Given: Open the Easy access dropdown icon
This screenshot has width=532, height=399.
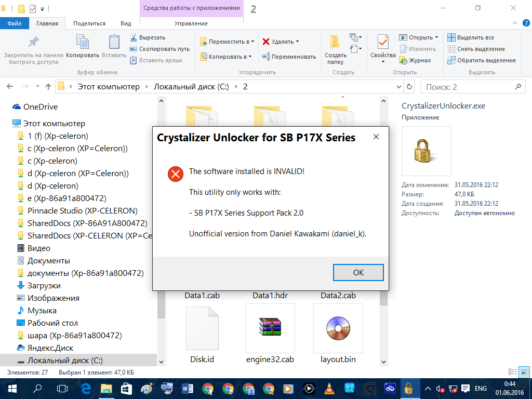Looking at the screenshot, I should click(355, 49).
